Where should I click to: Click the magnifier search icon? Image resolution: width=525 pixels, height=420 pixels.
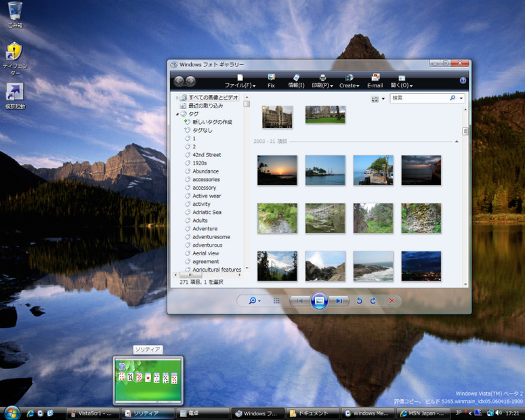pyautogui.click(x=453, y=98)
